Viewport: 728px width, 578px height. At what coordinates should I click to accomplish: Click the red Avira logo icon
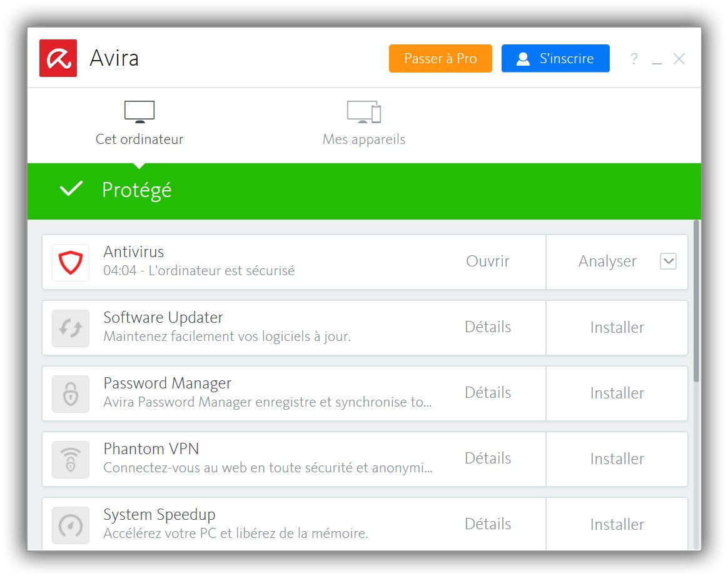pos(58,58)
